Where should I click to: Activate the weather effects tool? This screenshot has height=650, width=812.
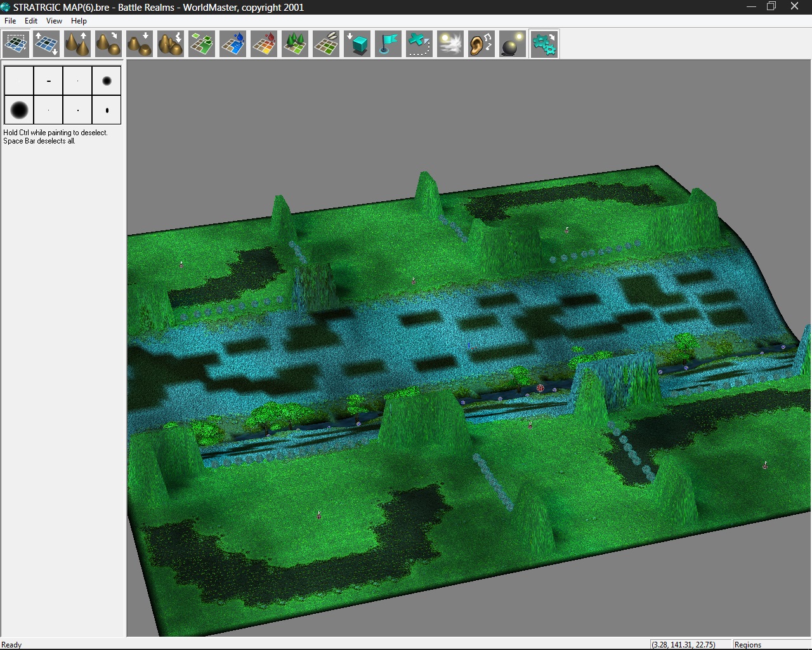pos(450,43)
